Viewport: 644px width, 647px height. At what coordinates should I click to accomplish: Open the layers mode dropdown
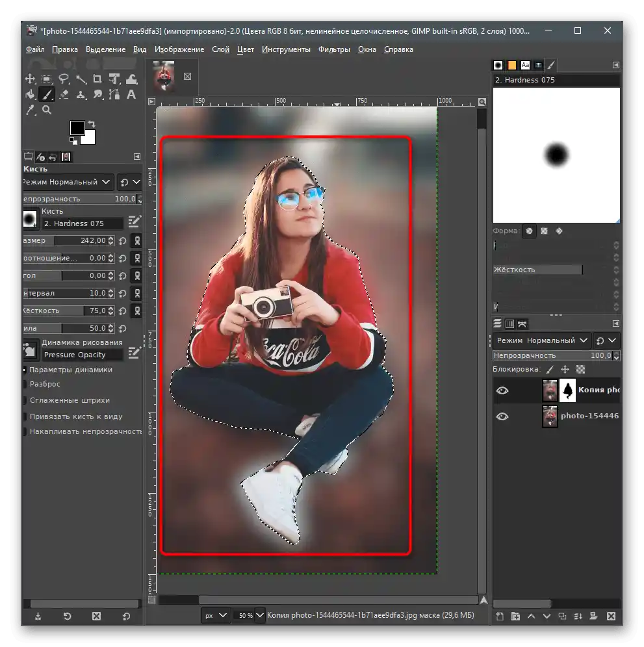541,340
